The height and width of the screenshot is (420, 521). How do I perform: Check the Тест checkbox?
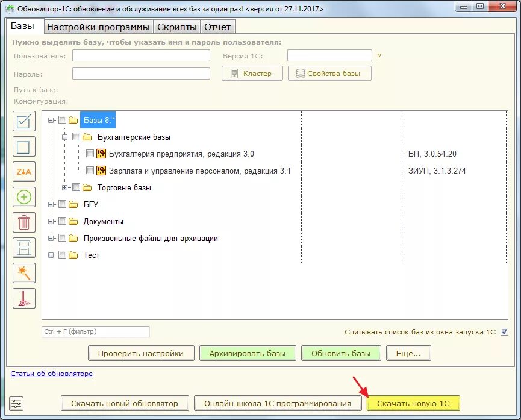tap(62, 255)
